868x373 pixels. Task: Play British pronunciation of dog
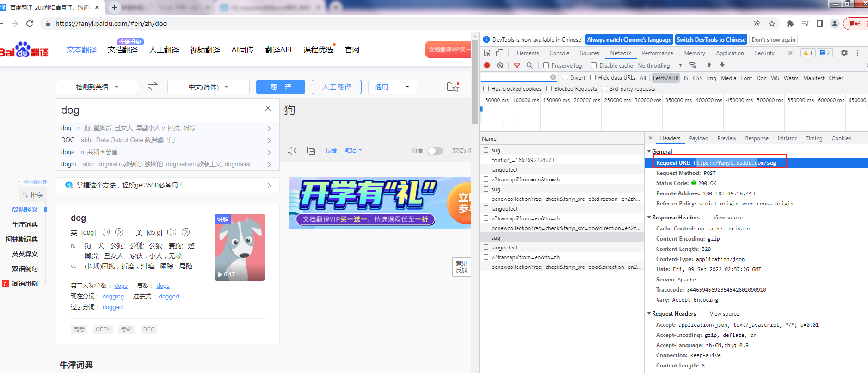pos(105,232)
